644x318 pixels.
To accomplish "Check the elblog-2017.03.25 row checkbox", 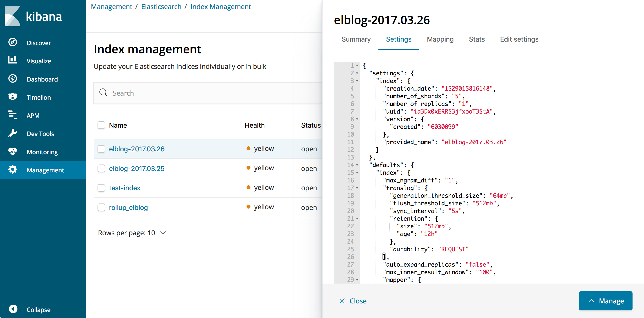I will [101, 168].
